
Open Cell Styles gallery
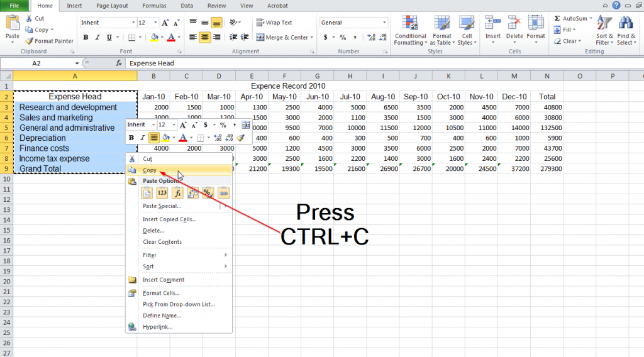(467, 30)
